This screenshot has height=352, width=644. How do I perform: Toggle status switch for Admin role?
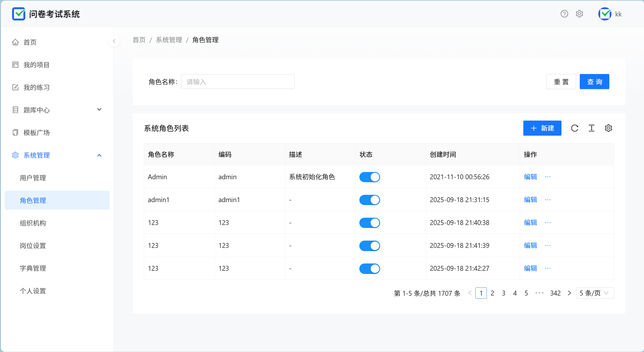point(370,177)
